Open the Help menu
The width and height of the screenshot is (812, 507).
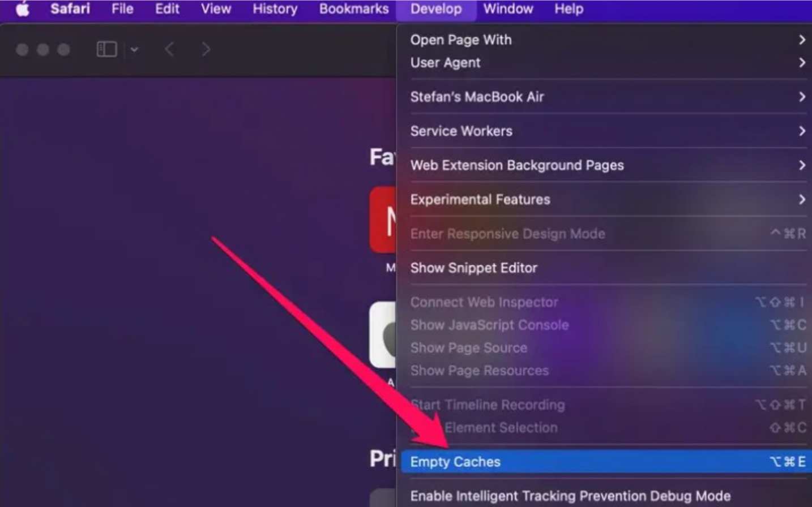tap(569, 9)
